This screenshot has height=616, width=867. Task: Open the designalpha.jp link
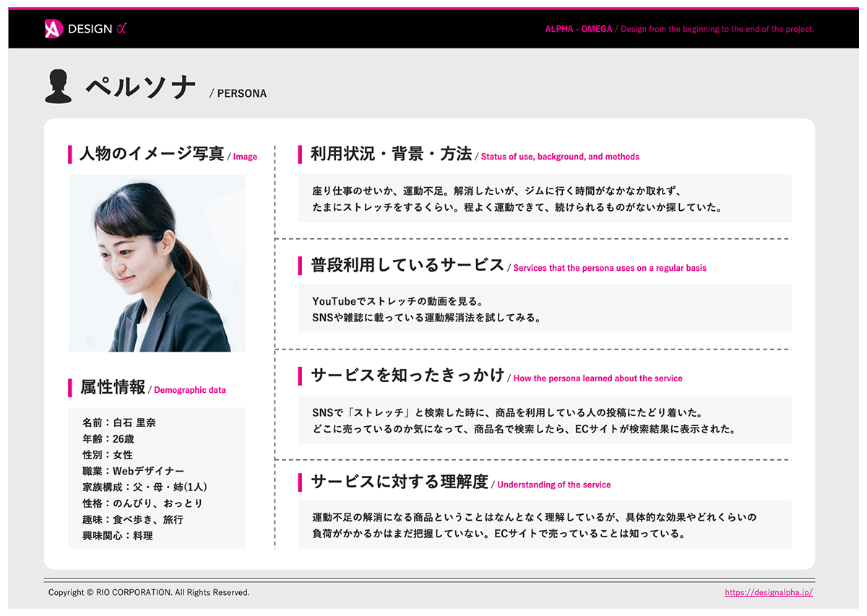click(x=769, y=592)
